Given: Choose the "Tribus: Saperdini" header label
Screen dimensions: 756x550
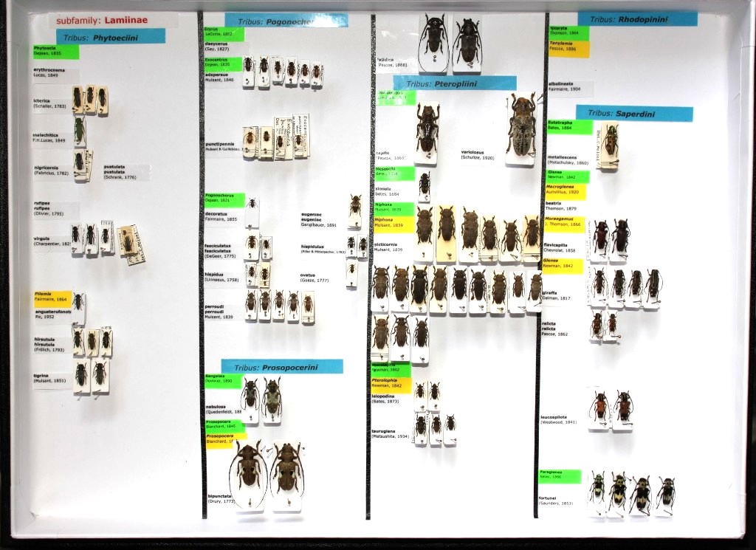Looking at the screenshot, I should [x=634, y=114].
